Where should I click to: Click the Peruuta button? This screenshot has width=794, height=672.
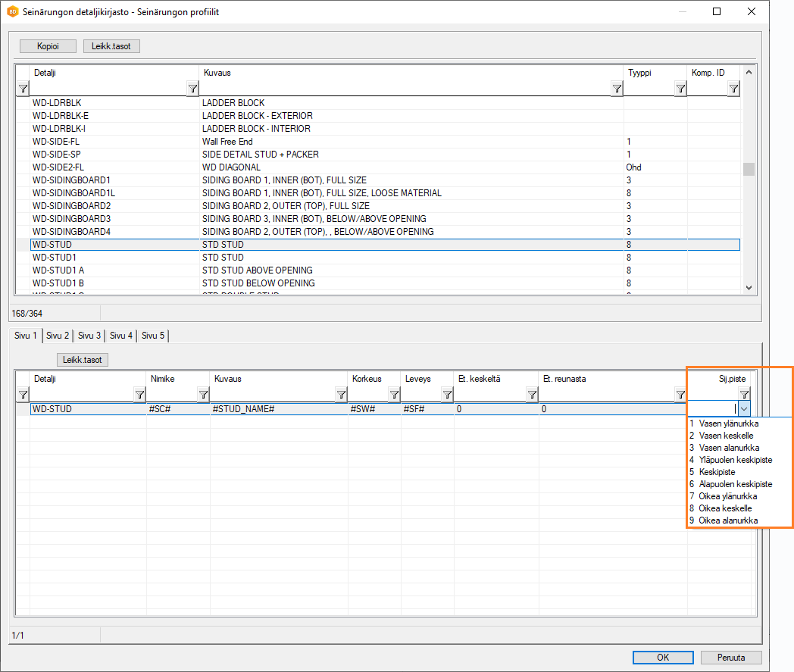tap(730, 658)
